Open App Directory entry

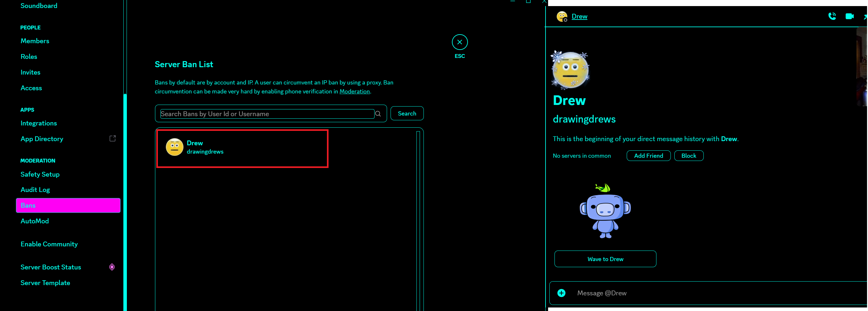pyautogui.click(x=42, y=139)
